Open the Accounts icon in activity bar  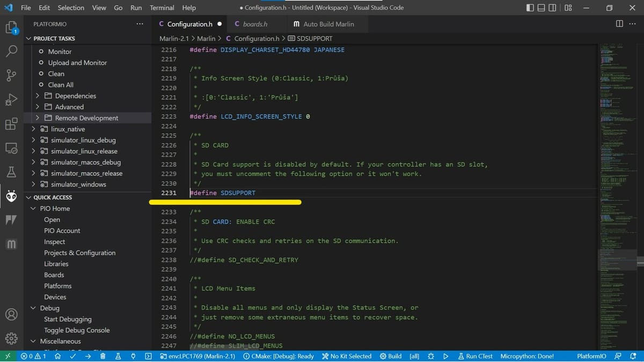click(x=11, y=315)
